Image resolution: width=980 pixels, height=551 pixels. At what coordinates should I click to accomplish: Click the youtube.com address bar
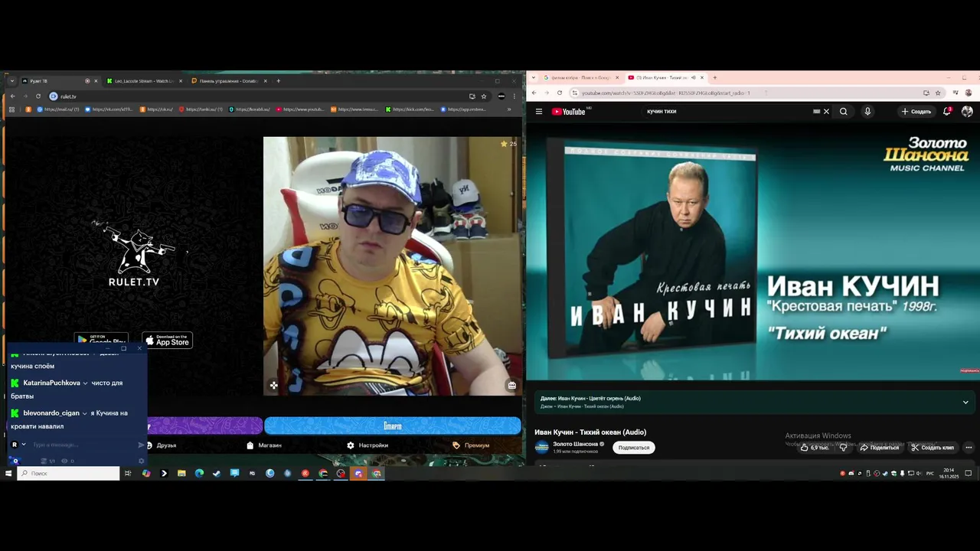pos(743,93)
